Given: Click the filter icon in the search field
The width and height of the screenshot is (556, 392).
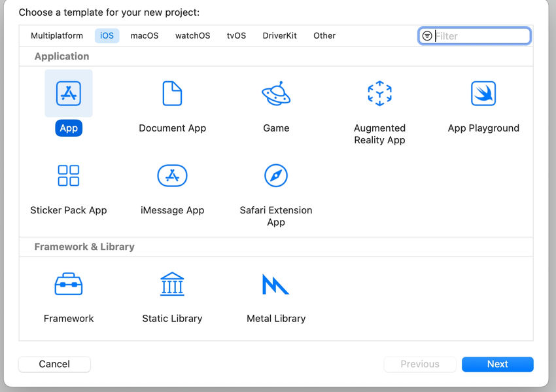Looking at the screenshot, I should (428, 35).
